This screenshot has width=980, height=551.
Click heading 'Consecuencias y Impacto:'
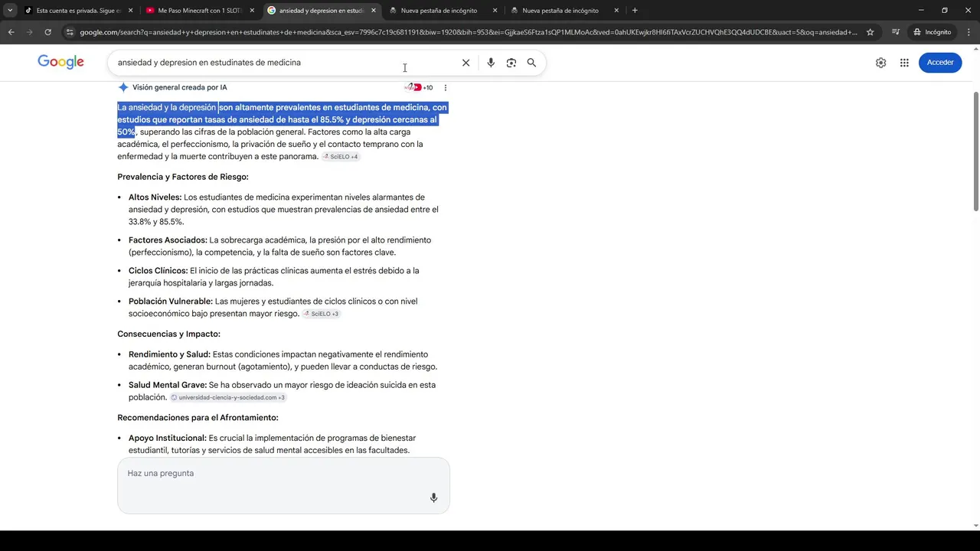pyautogui.click(x=168, y=334)
